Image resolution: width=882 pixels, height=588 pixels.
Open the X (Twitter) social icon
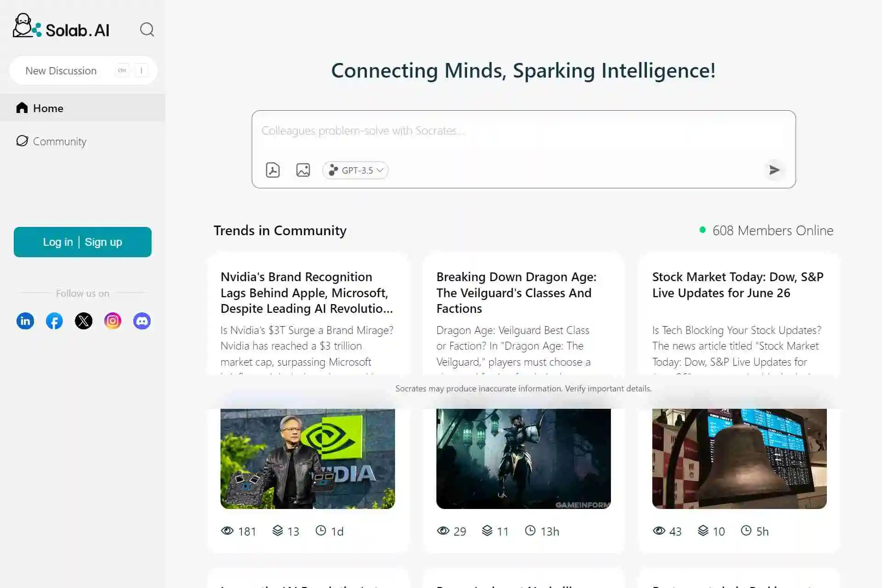pos(84,321)
